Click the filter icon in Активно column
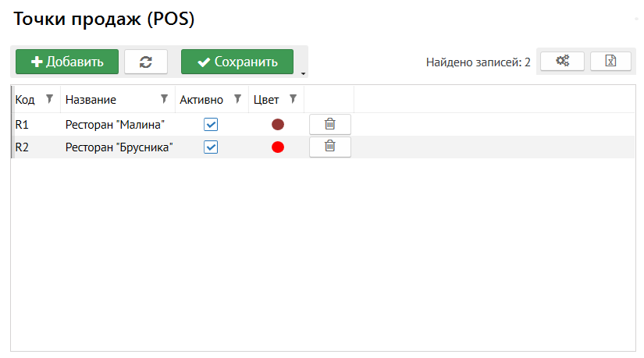The height and width of the screenshot is (358, 644). tap(237, 99)
